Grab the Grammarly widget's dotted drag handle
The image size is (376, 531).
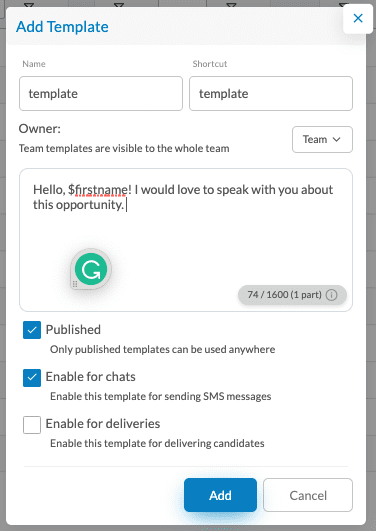point(75,284)
